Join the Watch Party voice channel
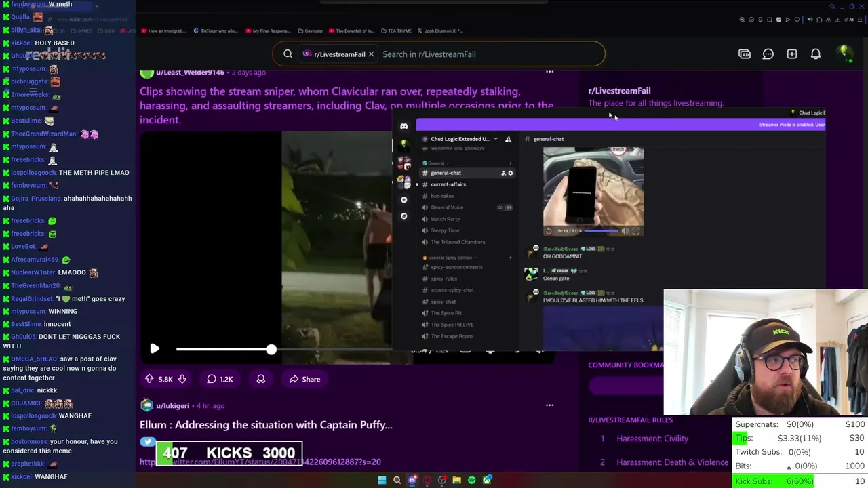Image resolution: width=868 pixels, height=488 pixels. click(445, 219)
